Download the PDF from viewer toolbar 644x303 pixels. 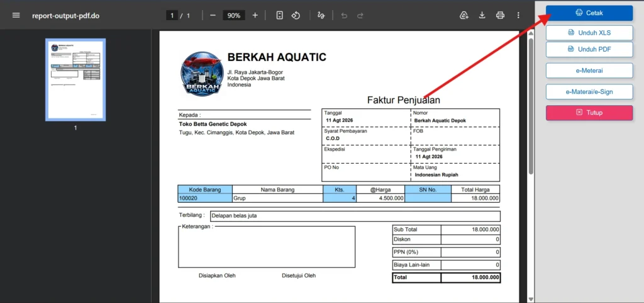(x=482, y=16)
